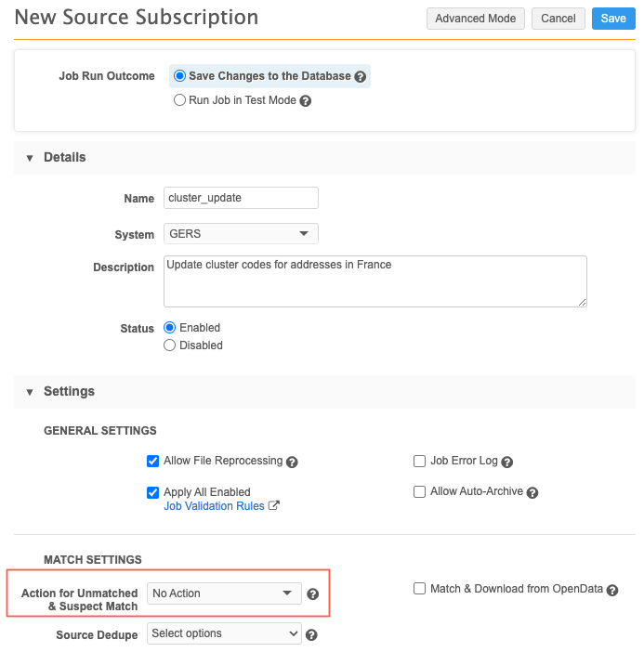
Task: Open the System dropdown showing GERS
Action: 241,234
